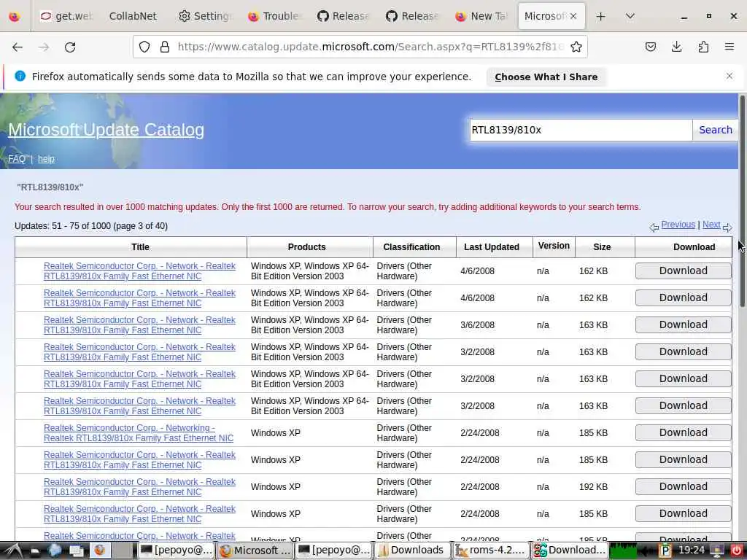This screenshot has height=560, width=747.
Task: Open the Firefox hamburger menu
Action: [729, 47]
